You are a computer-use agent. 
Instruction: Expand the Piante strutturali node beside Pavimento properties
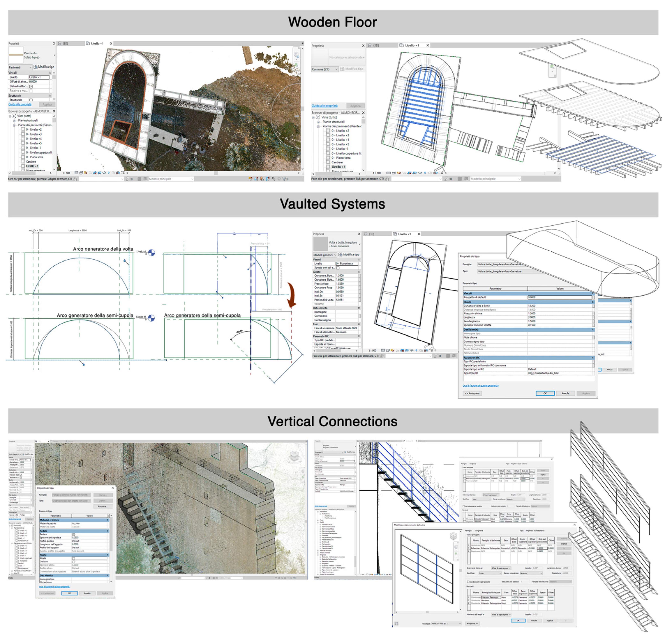pos(14,120)
